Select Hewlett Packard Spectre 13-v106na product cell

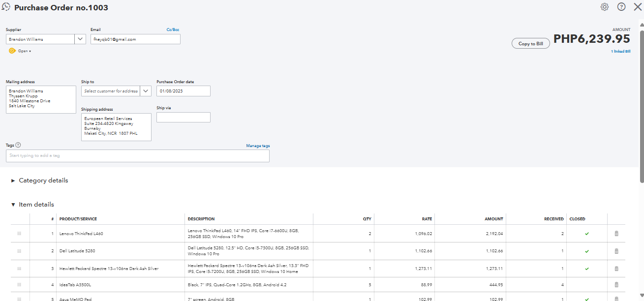point(121,269)
